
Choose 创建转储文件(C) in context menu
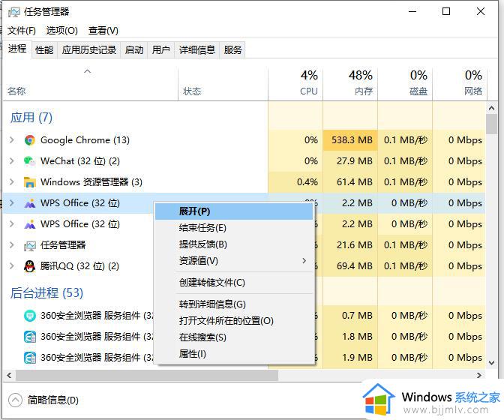[x=234, y=283]
